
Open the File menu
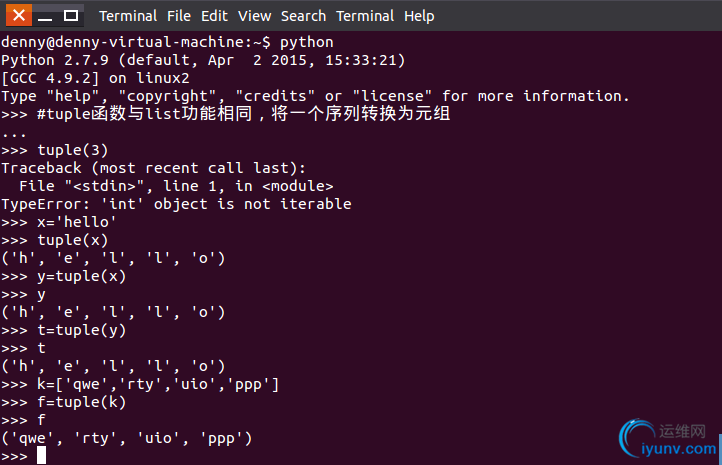pyautogui.click(x=179, y=16)
